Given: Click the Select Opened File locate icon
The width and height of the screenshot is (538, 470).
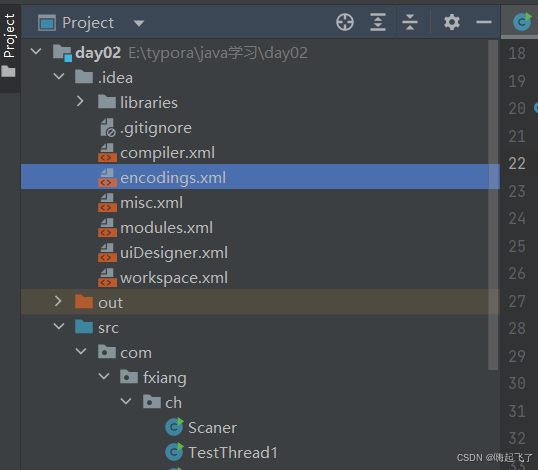Looking at the screenshot, I should (x=345, y=23).
